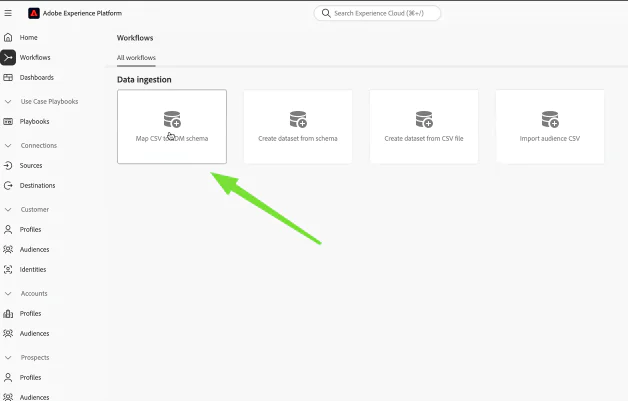Click Accounts Audiences group icon

(x=8, y=333)
